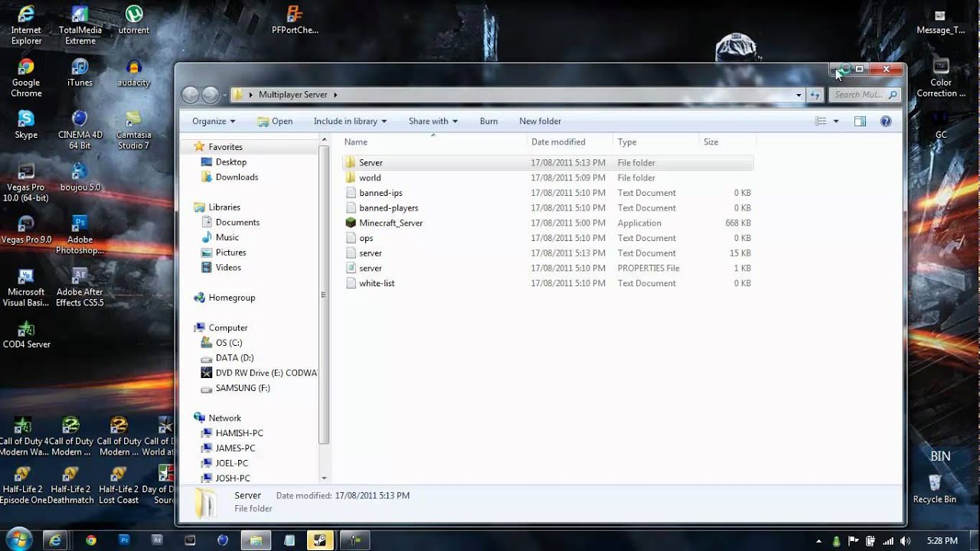Open the Share with dropdown
The width and height of the screenshot is (980, 551).
433,121
